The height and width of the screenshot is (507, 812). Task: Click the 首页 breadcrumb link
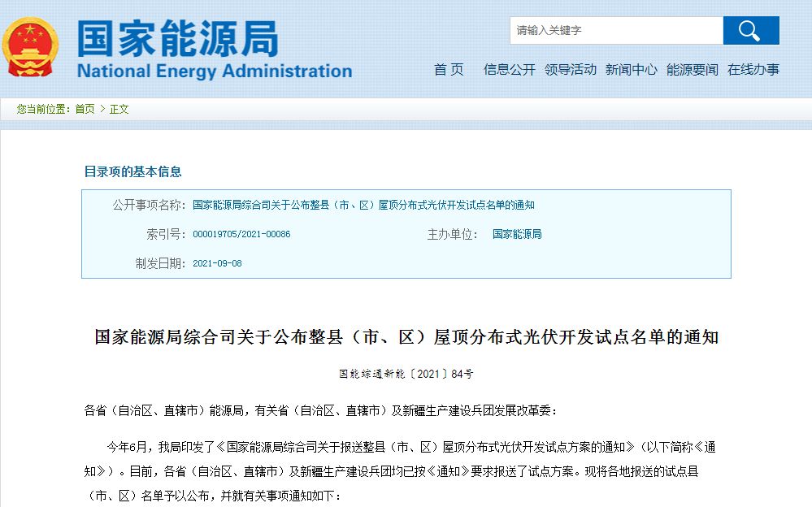[85, 110]
